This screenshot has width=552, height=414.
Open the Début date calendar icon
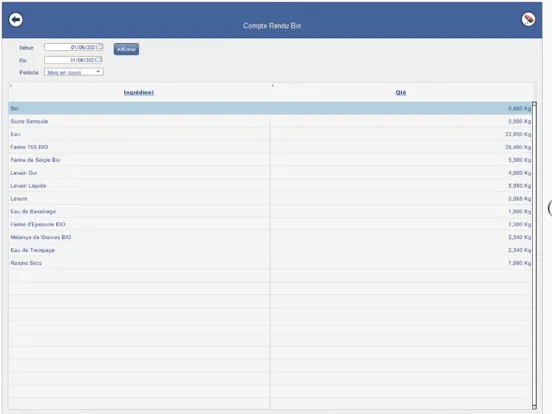coord(100,46)
